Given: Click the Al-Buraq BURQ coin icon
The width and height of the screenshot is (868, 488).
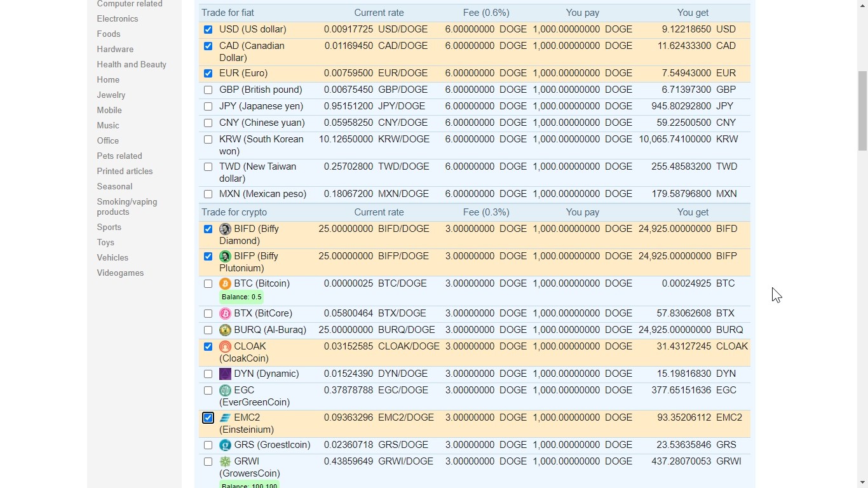Looking at the screenshot, I should pos(225,330).
